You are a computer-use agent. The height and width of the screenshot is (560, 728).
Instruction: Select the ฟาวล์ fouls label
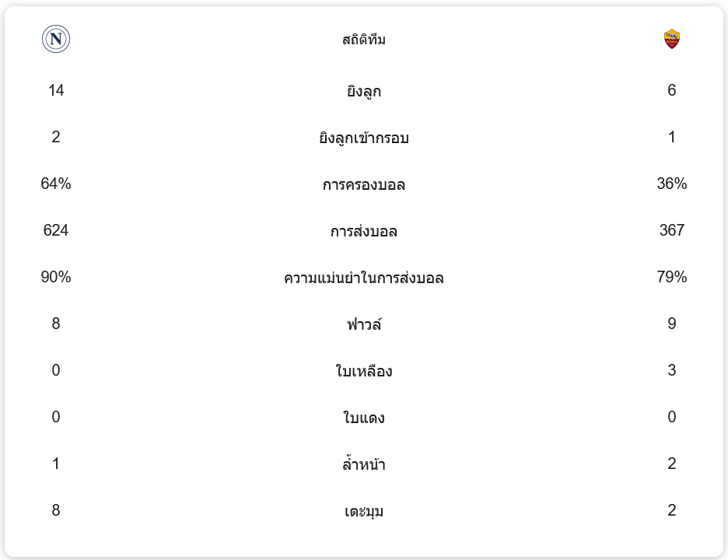pos(364,324)
